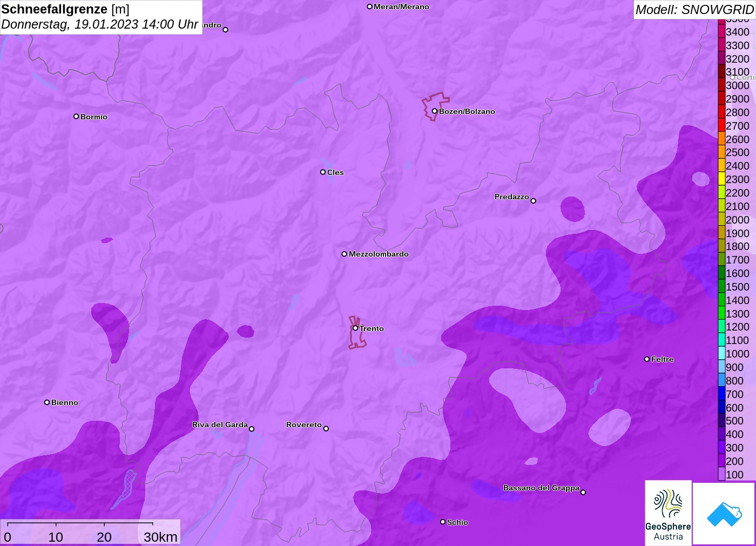Click the Bozen/Bolzano city marker

434,111
